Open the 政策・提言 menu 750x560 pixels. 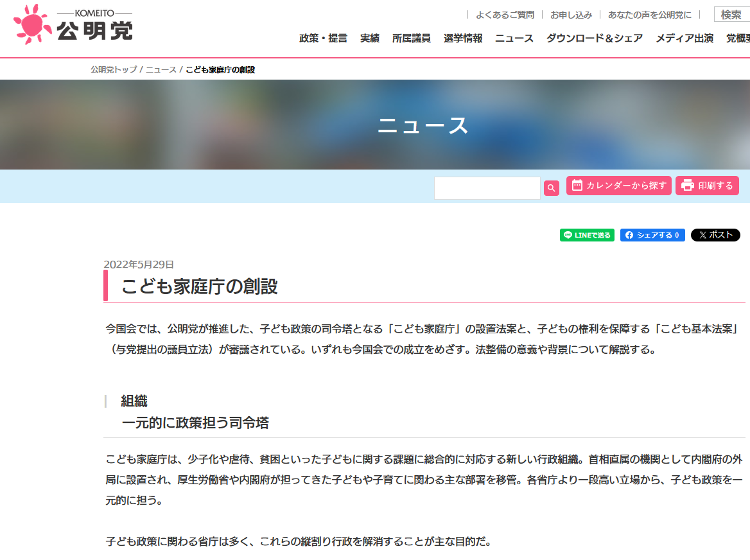click(x=323, y=39)
